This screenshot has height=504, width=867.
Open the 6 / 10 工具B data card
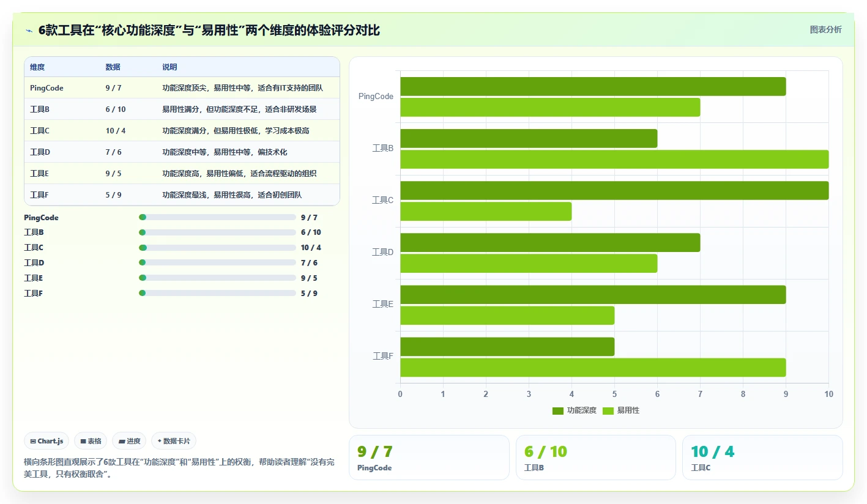click(x=596, y=458)
